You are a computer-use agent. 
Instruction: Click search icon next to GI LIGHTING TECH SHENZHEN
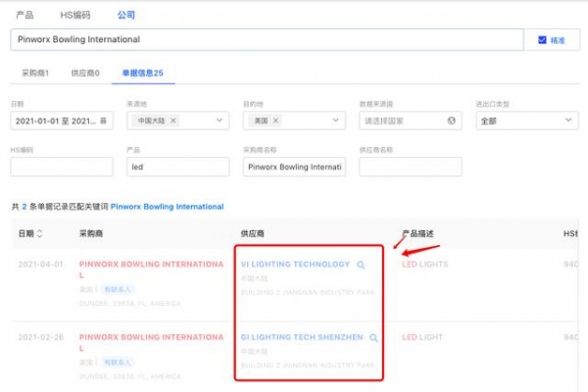pos(373,338)
